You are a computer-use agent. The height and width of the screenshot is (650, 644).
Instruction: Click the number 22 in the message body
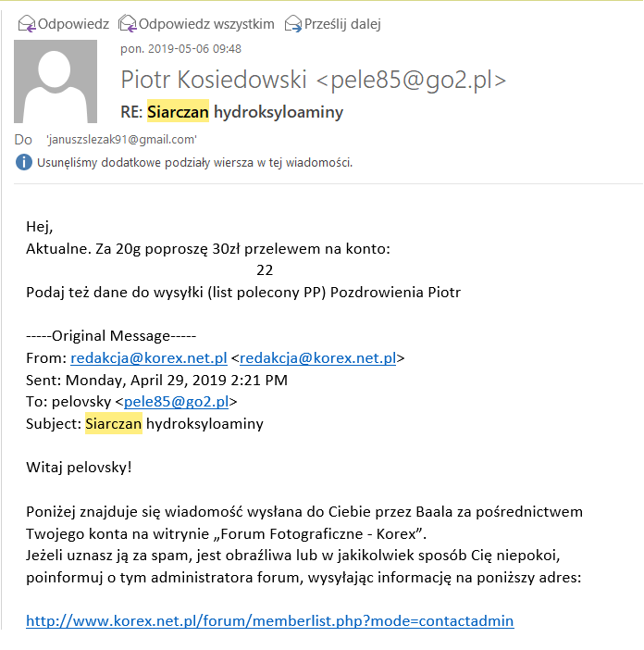point(265,270)
